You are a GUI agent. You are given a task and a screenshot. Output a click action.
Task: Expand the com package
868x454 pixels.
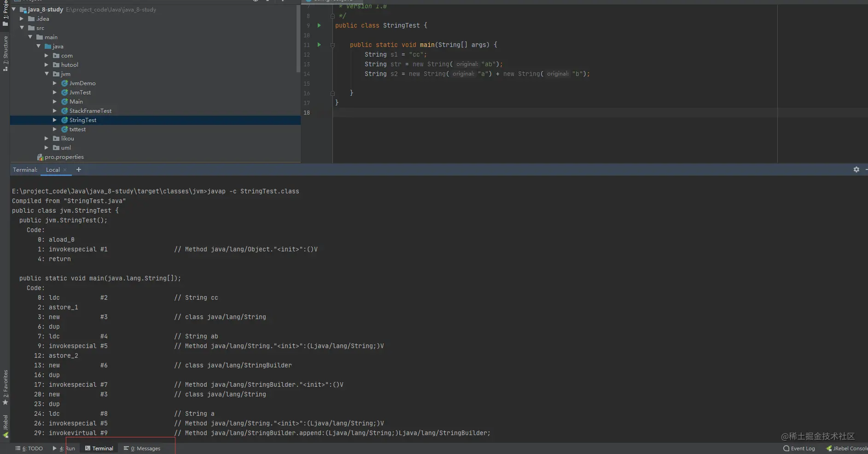pos(47,55)
